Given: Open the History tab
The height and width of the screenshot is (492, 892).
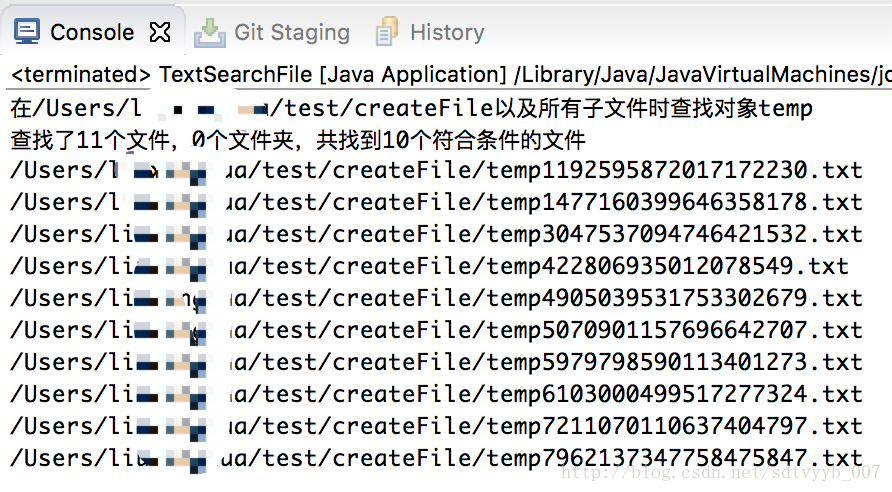Looking at the screenshot, I should pyautogui.click(x=430, y=32).
